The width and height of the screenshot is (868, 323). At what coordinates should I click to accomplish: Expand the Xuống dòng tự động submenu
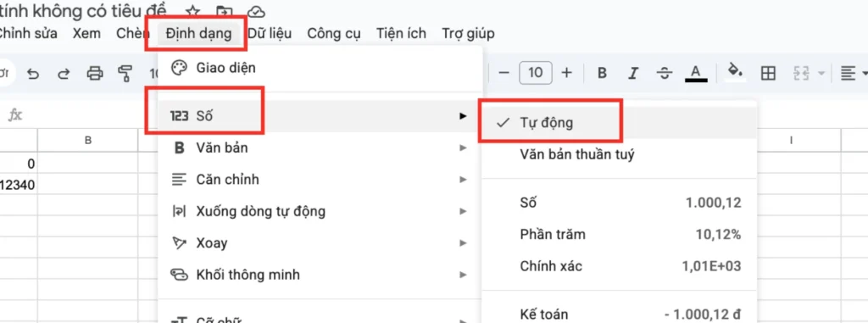(320, 211)
